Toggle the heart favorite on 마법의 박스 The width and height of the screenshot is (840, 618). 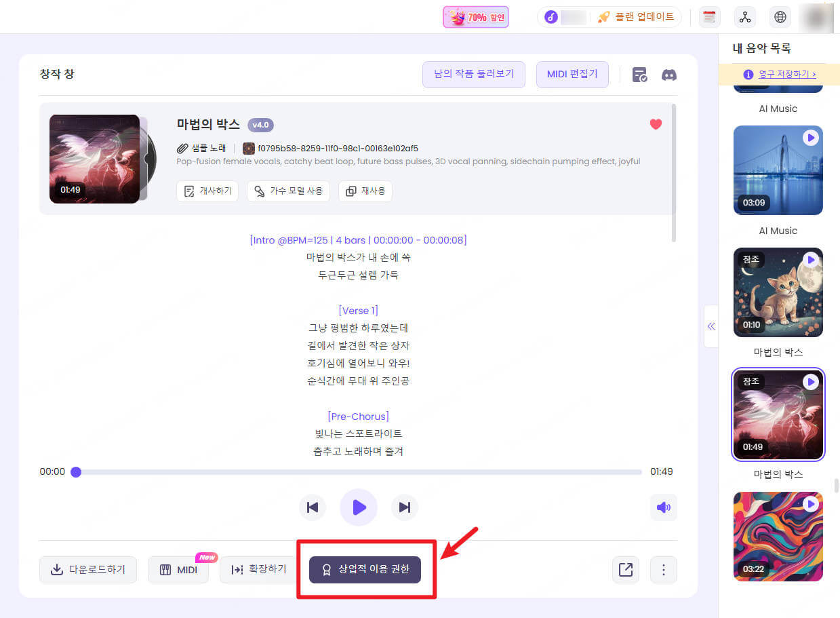tap(656, 124)
